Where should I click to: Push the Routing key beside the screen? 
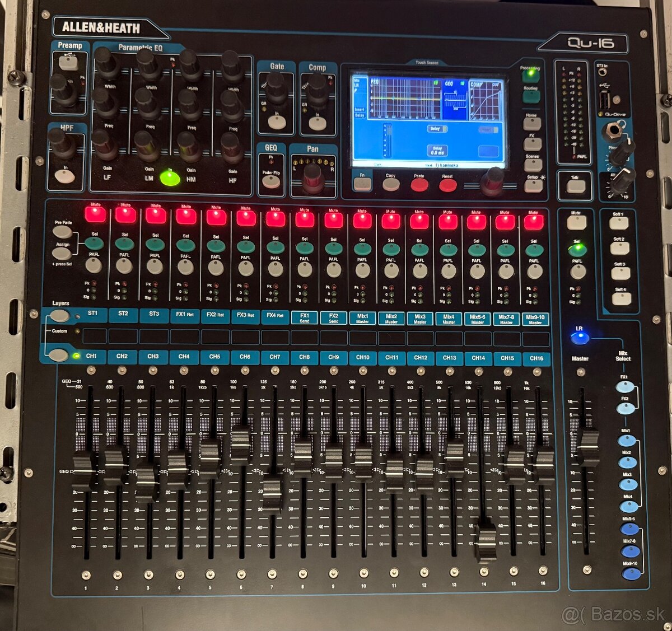(531, 97)
